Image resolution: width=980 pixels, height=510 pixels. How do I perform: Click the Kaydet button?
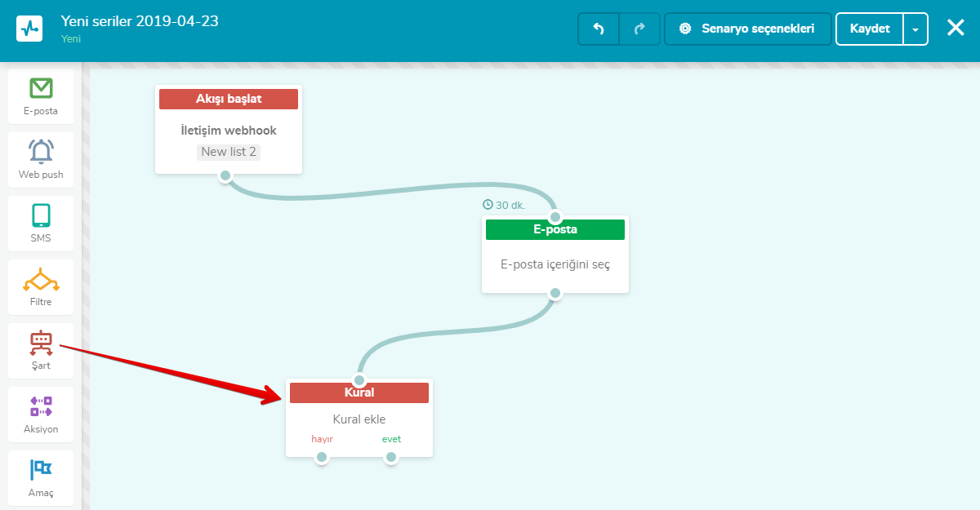869,29
